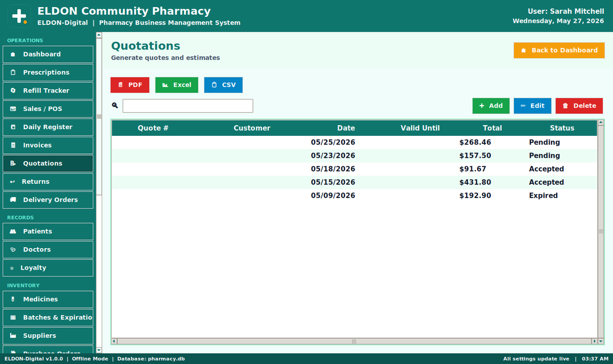
Task: Focus the quotation search field
Action: (x=188, y=106)
